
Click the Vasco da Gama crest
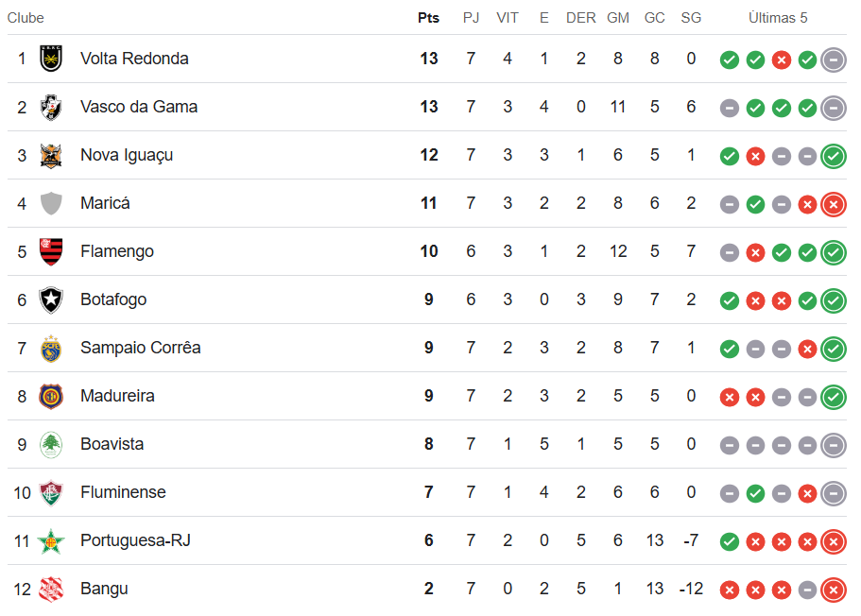click(x=51, y=107)
